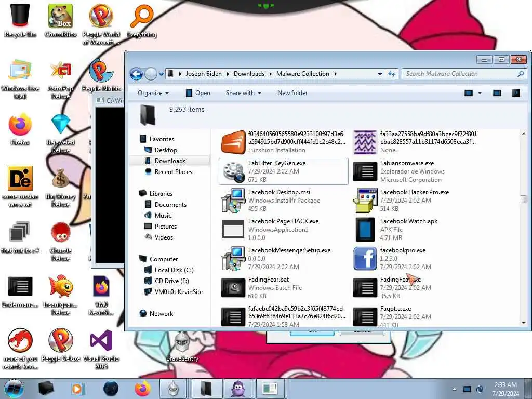Image resolution: width=532 pixels, height=399 pixels.
Task: Open the view options dropdown arrow
Action: pyautogui.click(x=480, y=93)
